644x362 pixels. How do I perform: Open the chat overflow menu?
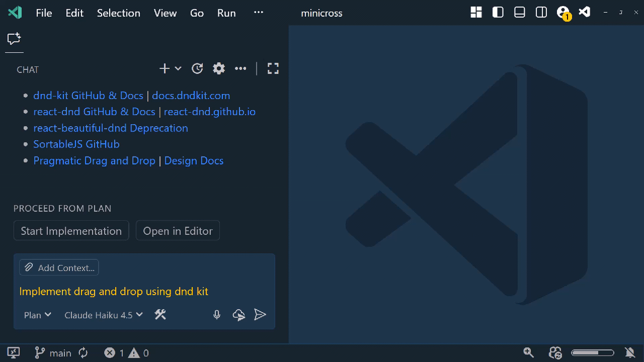(x=240, y=68)
